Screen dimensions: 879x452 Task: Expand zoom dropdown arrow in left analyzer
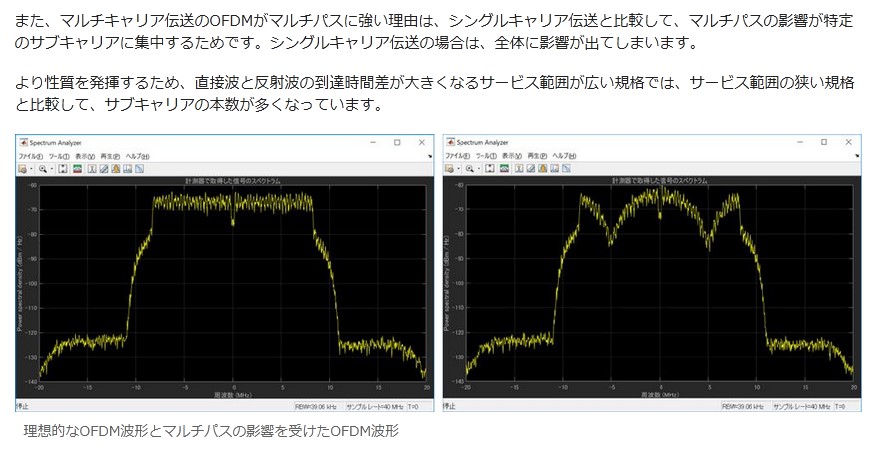(x=51, y=169)
